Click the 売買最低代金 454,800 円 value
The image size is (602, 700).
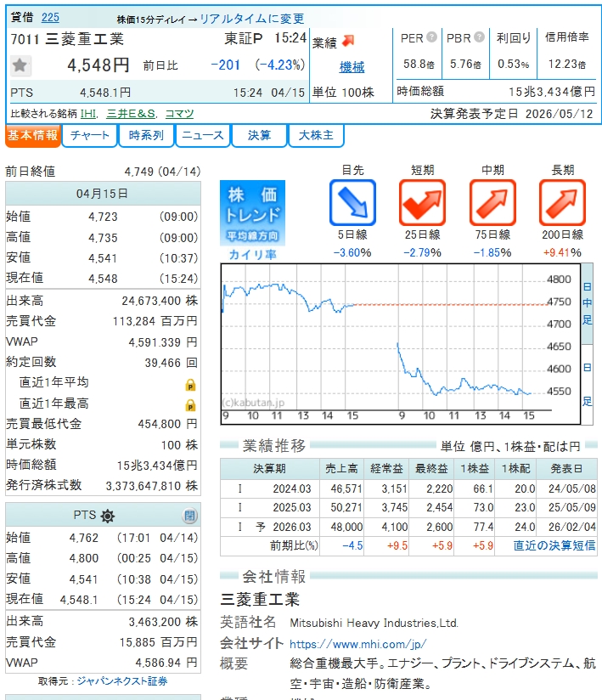point(167,424)
